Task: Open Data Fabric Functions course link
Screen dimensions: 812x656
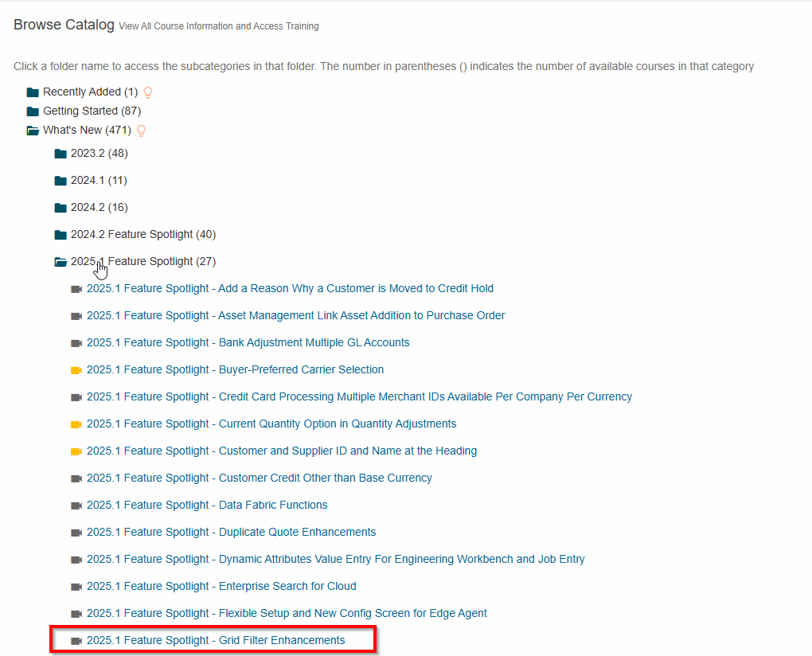Action: click(x=207, y=505)
